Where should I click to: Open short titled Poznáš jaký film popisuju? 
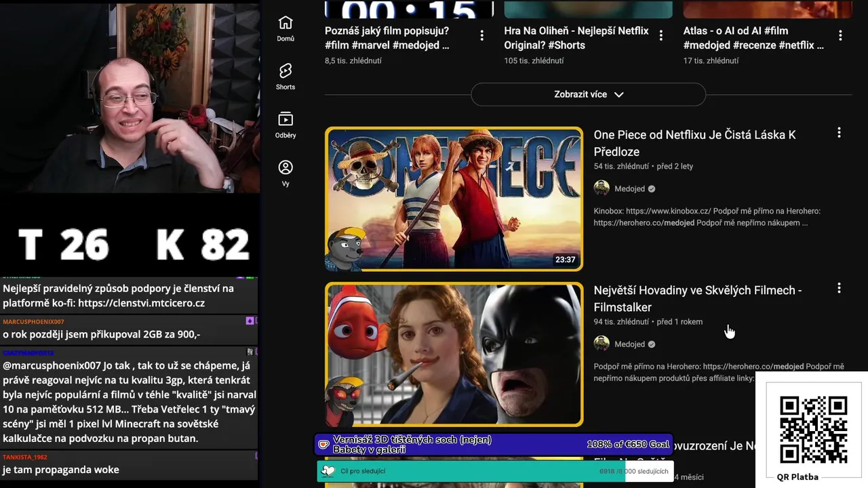[387, 38]
